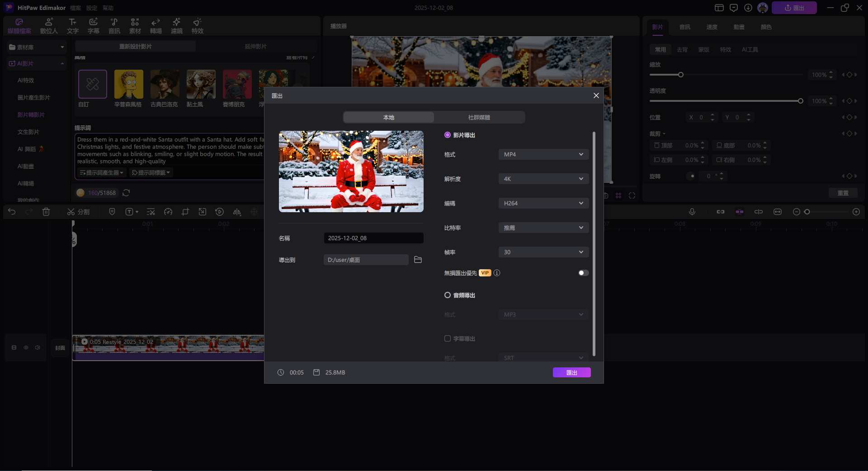Click the undo arrow icon
Viewport: 868px width, 471px height.
[12, 212]
